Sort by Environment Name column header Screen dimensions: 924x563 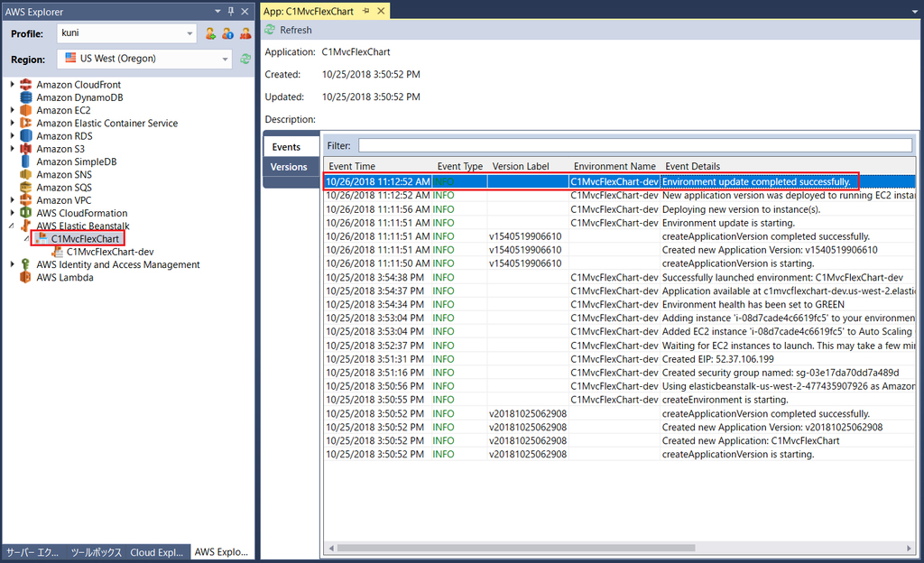[x=614, y=166]
